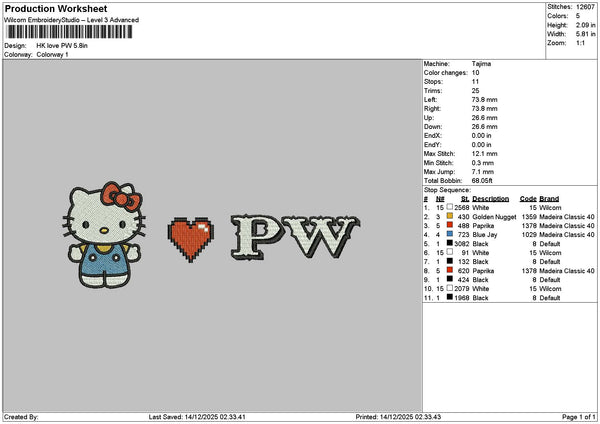Click the Zoom value 1:1
The image size is (600, 424).
point(580,43)
